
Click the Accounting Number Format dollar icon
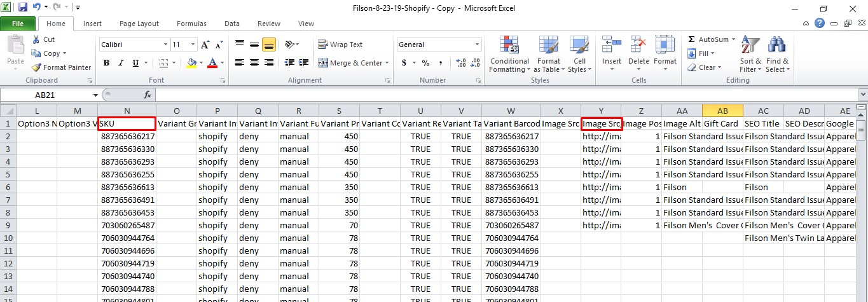(404, 63)
